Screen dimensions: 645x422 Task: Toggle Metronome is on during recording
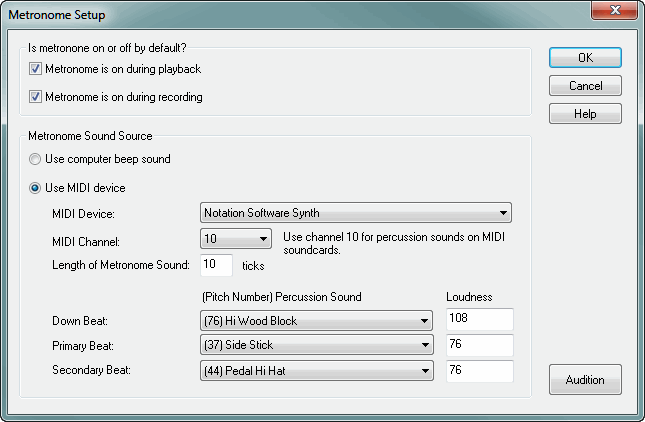(x=36, y=97)
